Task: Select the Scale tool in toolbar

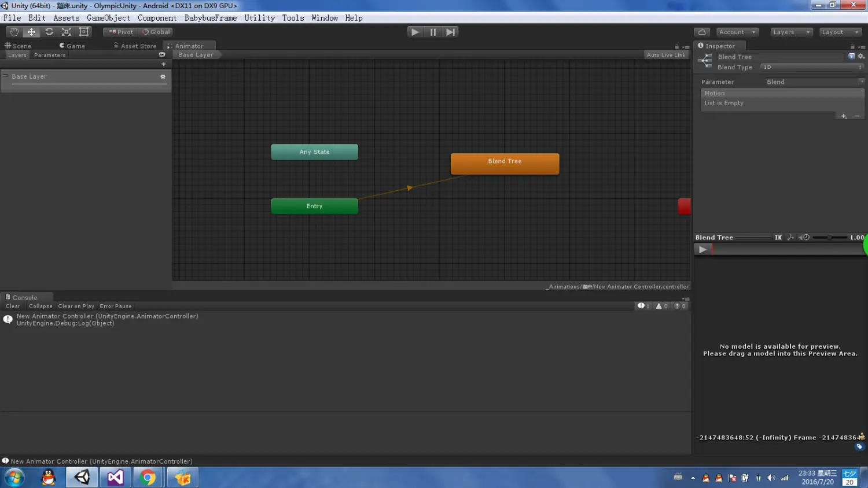Action: (x=67, y=32)
